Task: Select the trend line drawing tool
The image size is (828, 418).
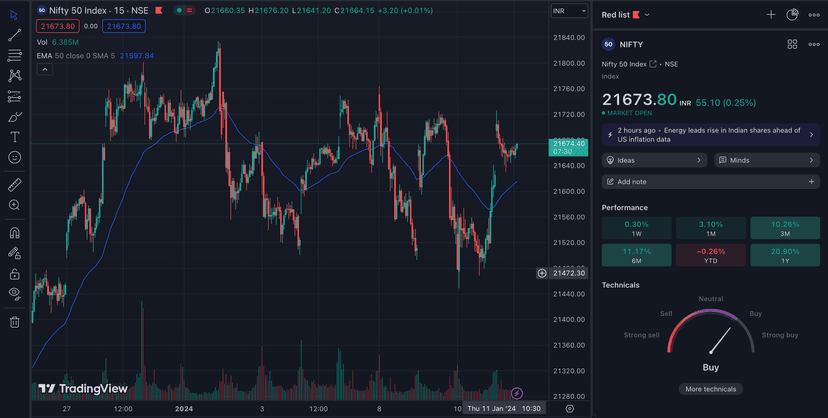Action: (x=14, y=35)
